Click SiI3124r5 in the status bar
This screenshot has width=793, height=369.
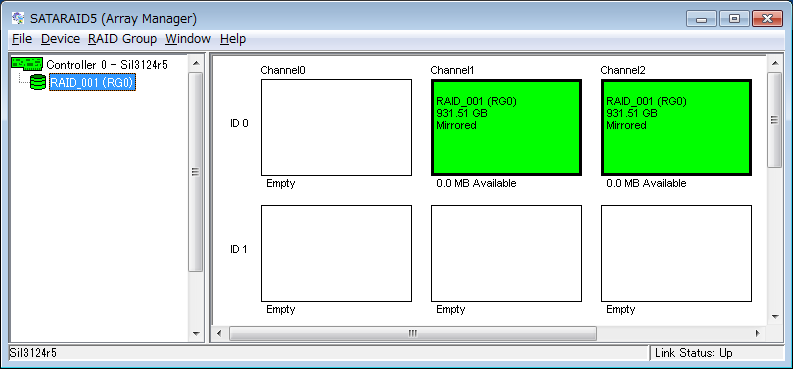pyautogui.click(x=33, y=353)
